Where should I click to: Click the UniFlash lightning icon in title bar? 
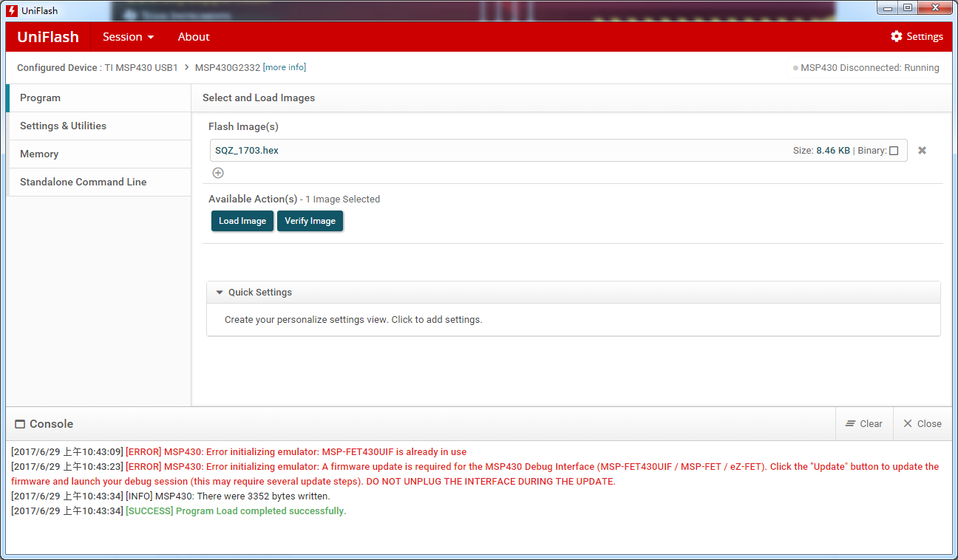(12, 10)
